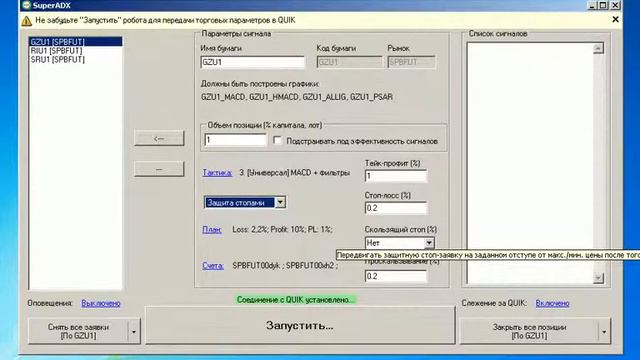Dismiss the yellow warning bar with X
The width and height of the screenshot is (640, 360).
(x=616, y=20)
